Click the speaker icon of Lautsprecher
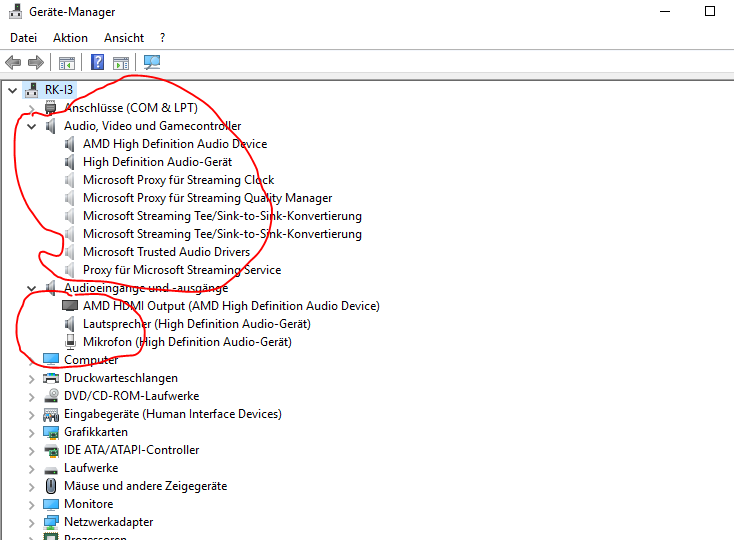734x540 pixels. (x=70, y=324)
